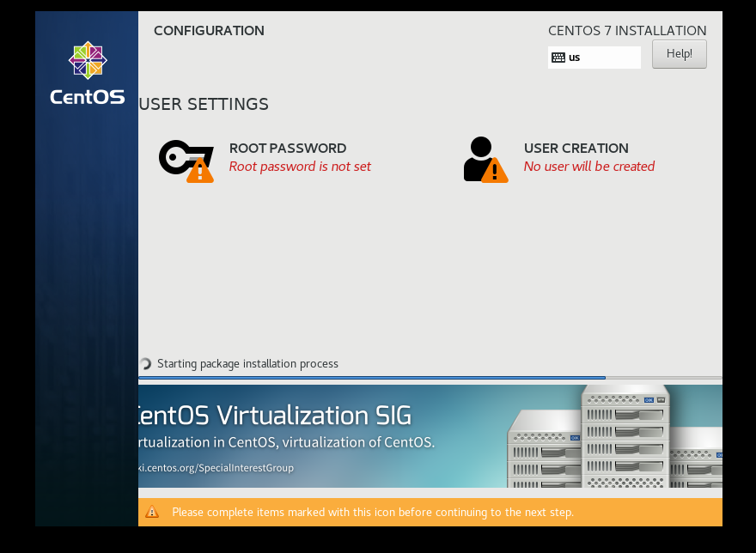The image size is (756, 553).
Task: Click the CONFIGURATION title
Action: tap(209, 30)
